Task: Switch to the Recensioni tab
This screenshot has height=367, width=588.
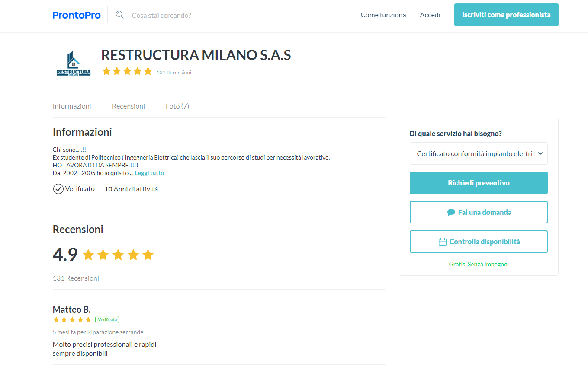Action: [x=129, y=106]
